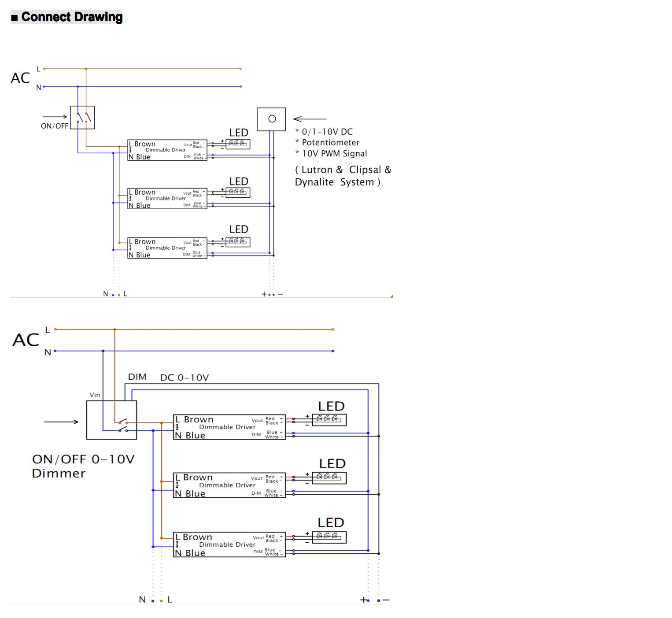Click the "ON/OFF 0-10V Dimmer" caption

pos(83,466)
